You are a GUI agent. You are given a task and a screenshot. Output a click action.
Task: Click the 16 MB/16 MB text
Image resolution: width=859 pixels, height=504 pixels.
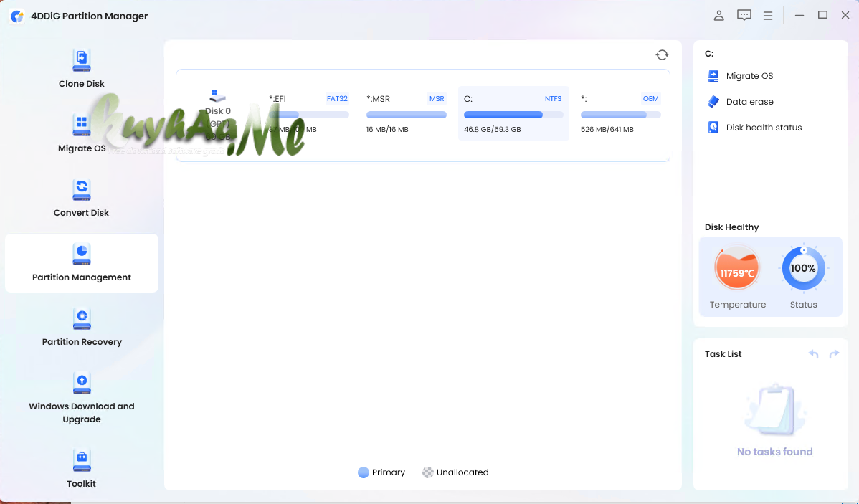(x=386, y=130)
